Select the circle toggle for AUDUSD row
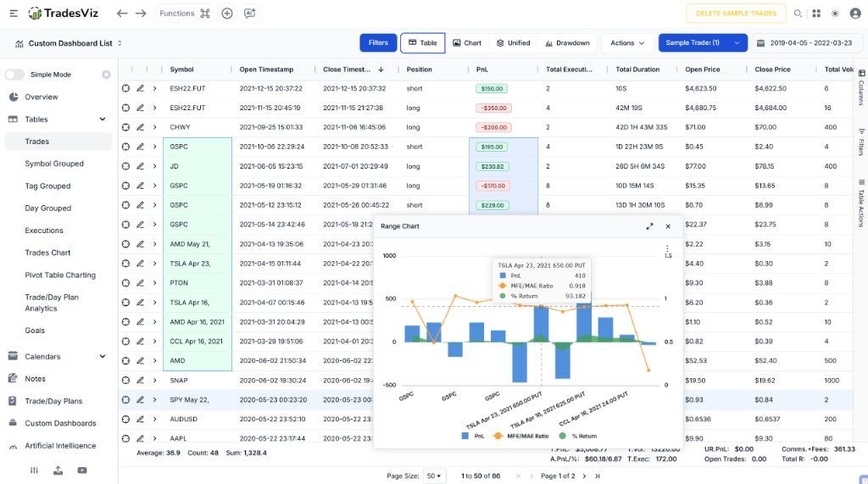Image resolution: width=868 pixels, height=484 pixels. click(125, 419)
